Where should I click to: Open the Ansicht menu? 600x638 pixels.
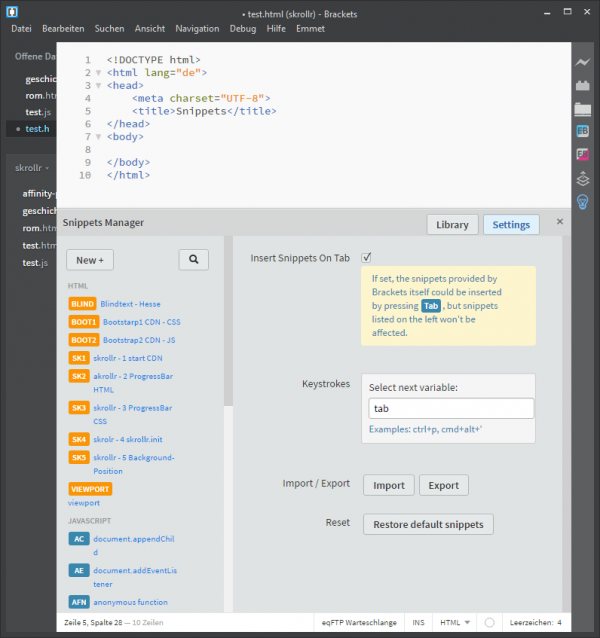click(150, 28)
